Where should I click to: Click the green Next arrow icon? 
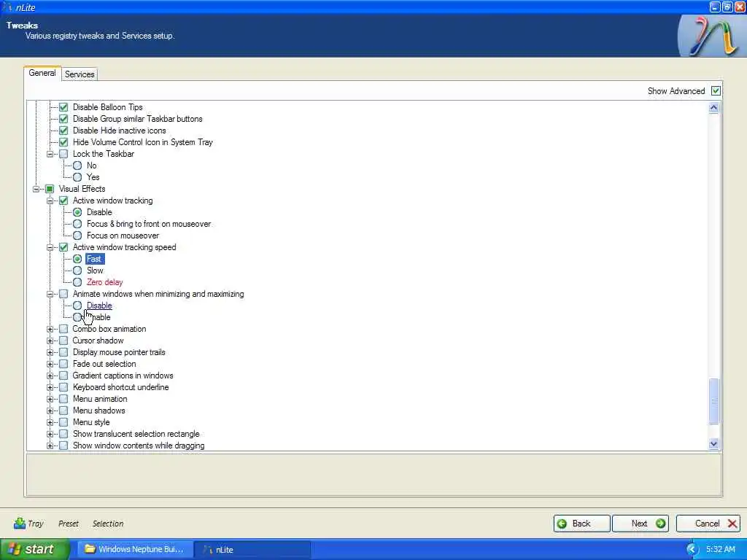tap(661, 524)
